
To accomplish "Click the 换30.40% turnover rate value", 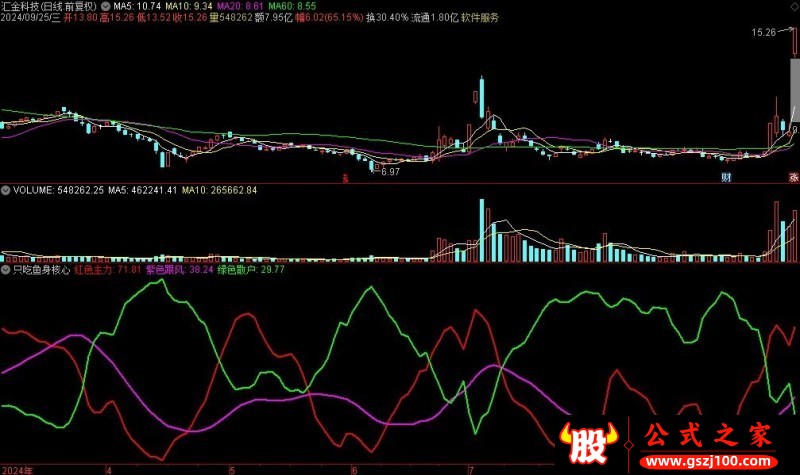I will click(387, 17).
